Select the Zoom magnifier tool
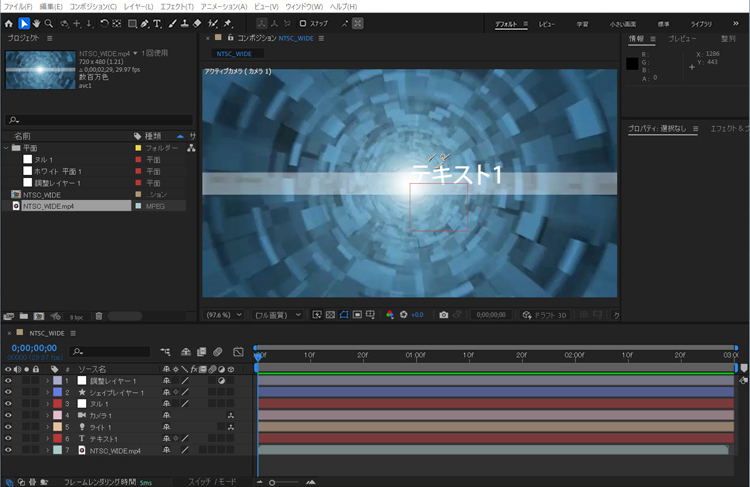Screen dimensions: 750x487 (50, 23)
